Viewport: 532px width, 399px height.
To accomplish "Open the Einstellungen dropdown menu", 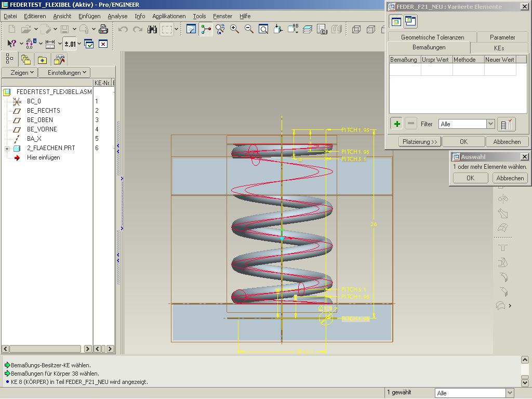I will pyautogui.click(x=67, y=73).
